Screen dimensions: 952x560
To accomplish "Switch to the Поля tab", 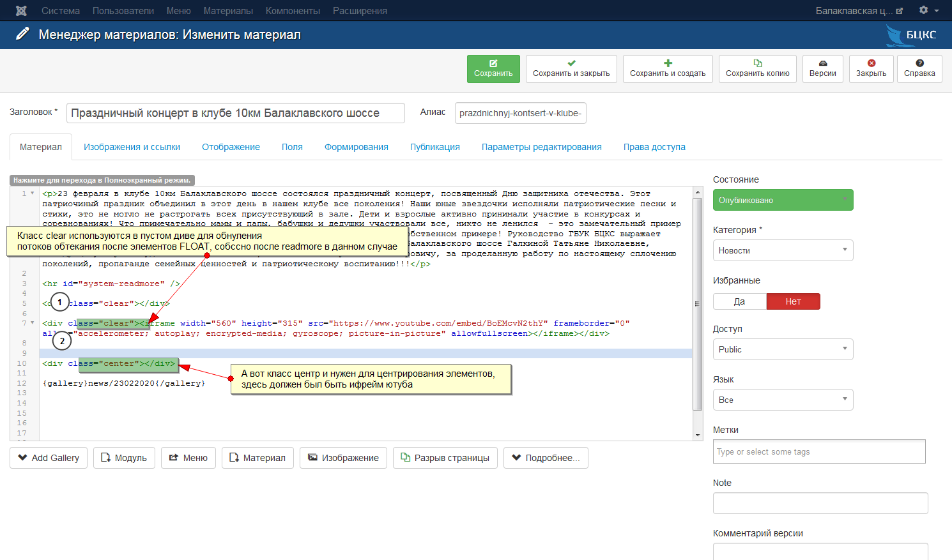I will point(292,147).
